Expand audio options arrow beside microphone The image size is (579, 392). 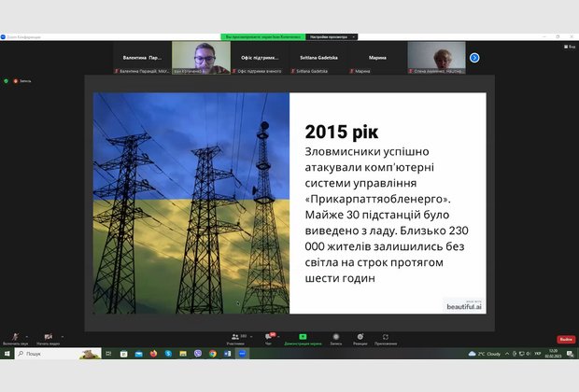29,334
